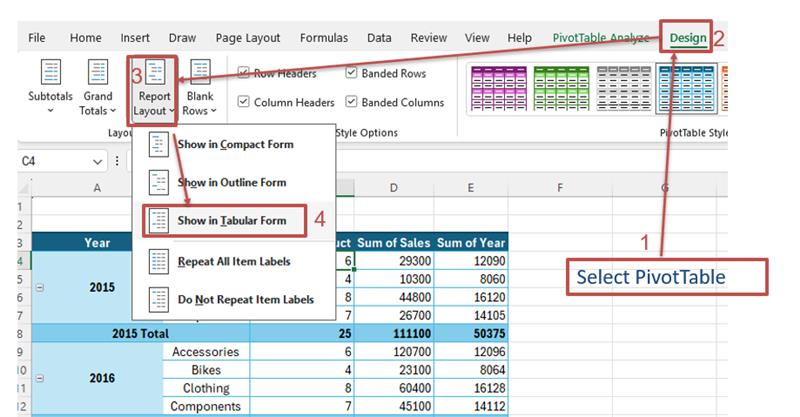Select the Components row label
Screen dimensions: 800x417
tap(206, 406)
